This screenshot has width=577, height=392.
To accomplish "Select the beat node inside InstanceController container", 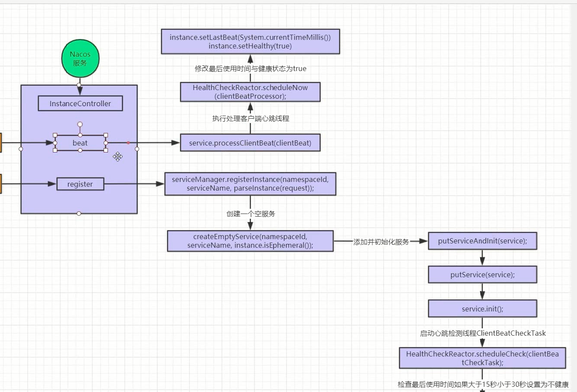I will point(80,143).
